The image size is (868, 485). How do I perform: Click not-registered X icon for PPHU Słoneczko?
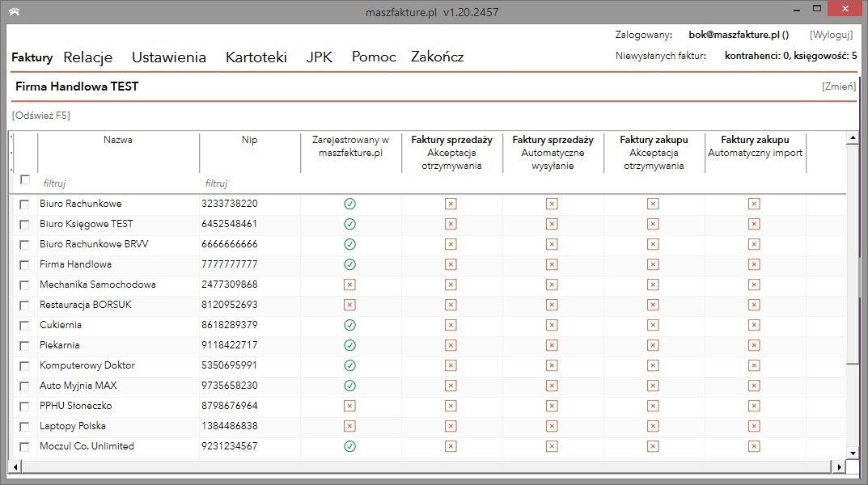pos(349,406)
